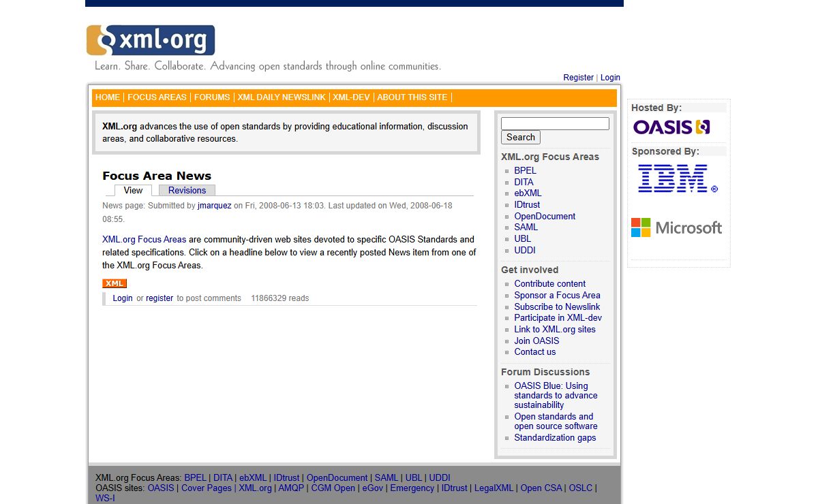This screenshot has height=504, width=818.
Task: Click the Microsoft sponsor logo
Action: 676,227
